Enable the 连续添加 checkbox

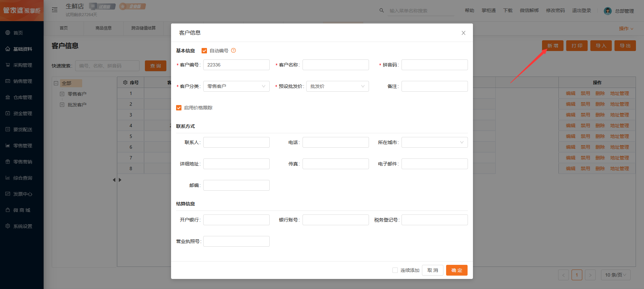pos(395,270)
